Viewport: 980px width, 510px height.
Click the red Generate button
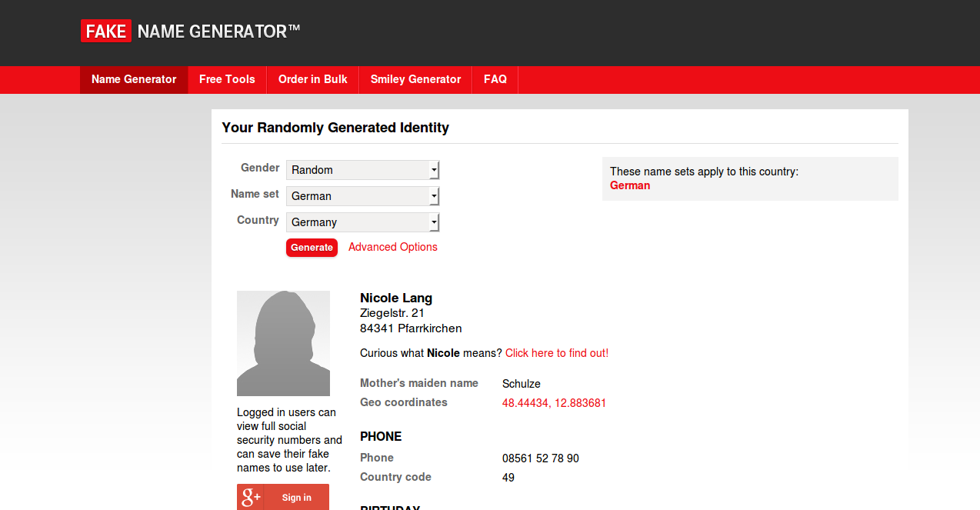tap(312, 248)
